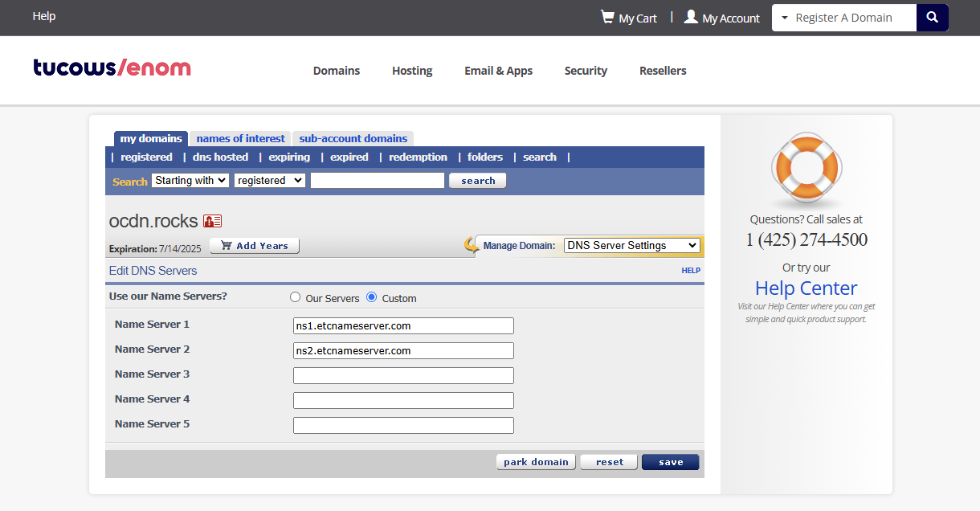
Task: Click the My Account person icon
Action: point(691,17)
